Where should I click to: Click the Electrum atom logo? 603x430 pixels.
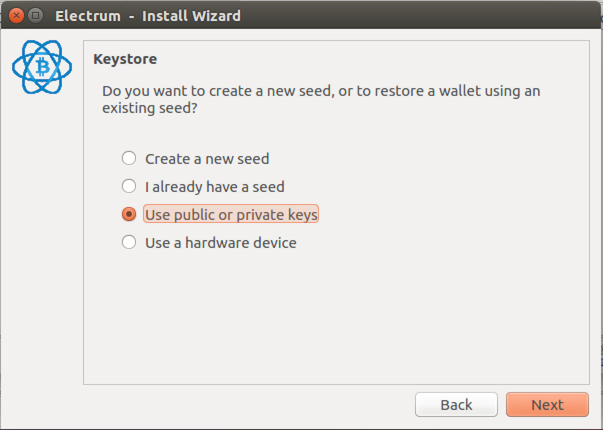pos(42,67)
